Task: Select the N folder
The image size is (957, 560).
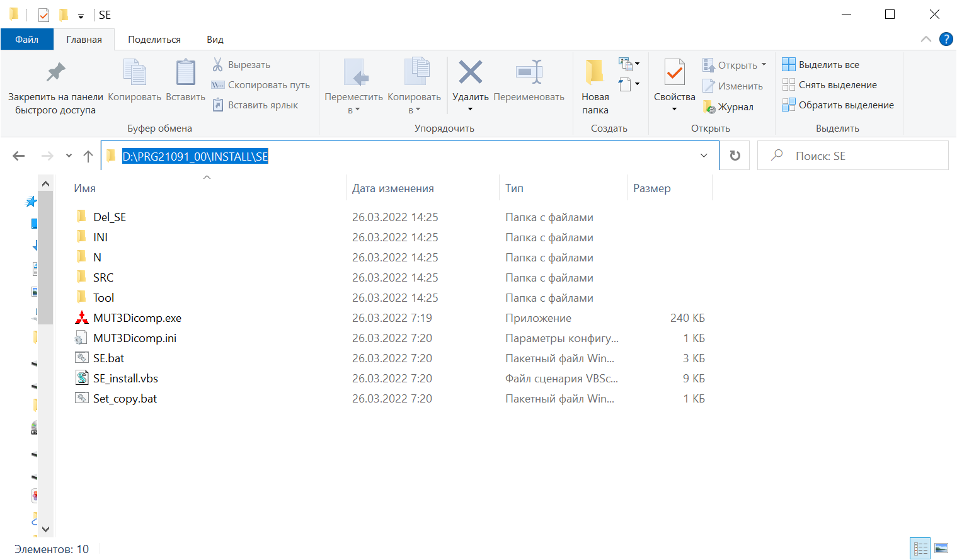Action: 97,258
